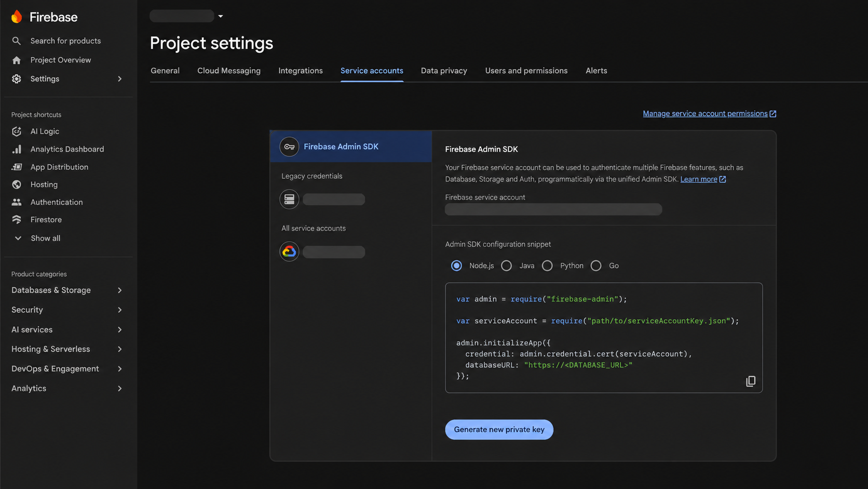The height and width of the screenshot is (489, 868).
Task: Click Generate new private key button
Action: pos(499,429)
